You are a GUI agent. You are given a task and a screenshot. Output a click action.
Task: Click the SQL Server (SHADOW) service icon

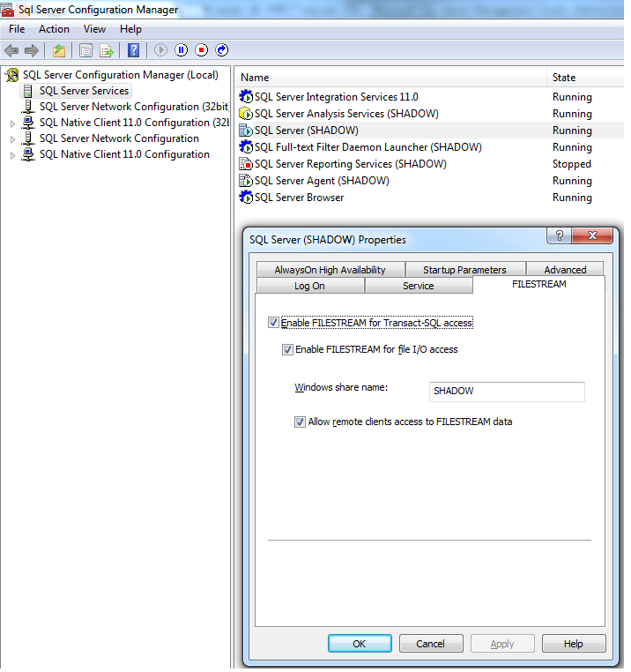(246, 131)
